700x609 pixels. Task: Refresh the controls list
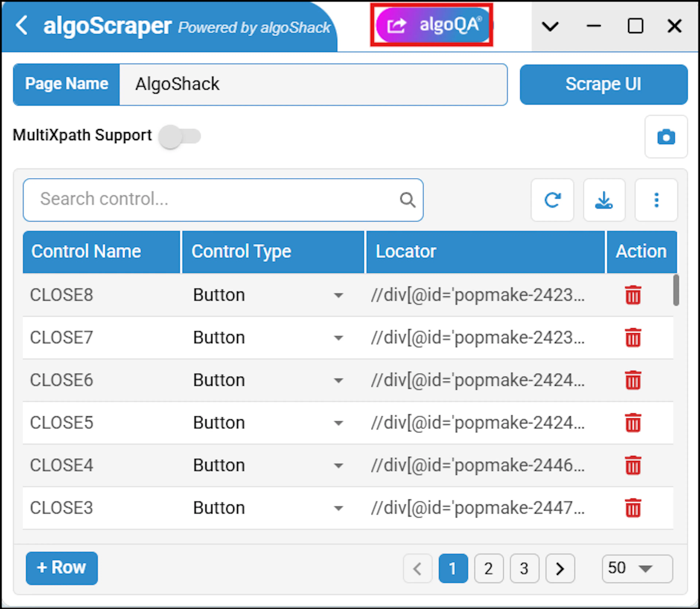coord(552,200)
